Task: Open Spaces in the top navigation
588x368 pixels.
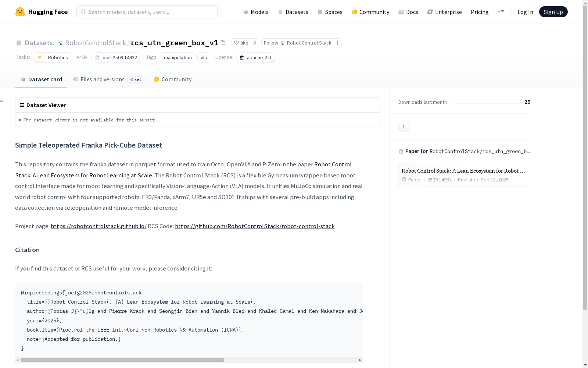Action: [330, 12]
